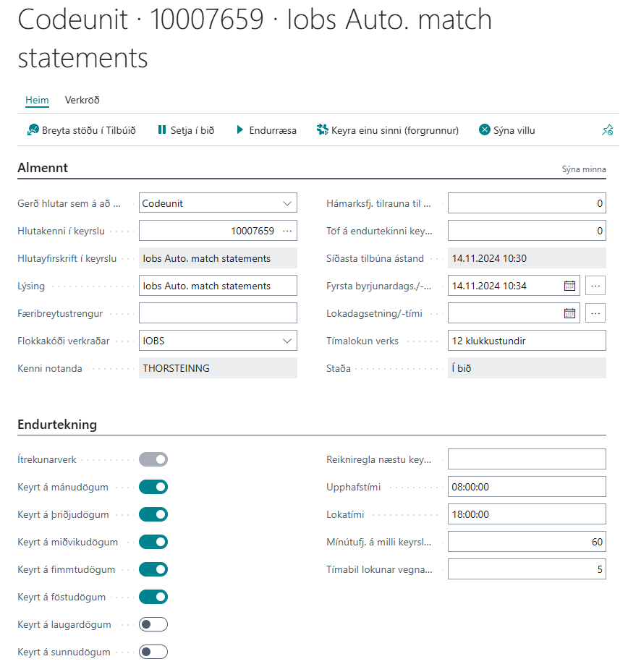This screenshot has height=672, width=628.
Task: Click the Setja í bið pause icon
Action: click(x=161, y=130)
